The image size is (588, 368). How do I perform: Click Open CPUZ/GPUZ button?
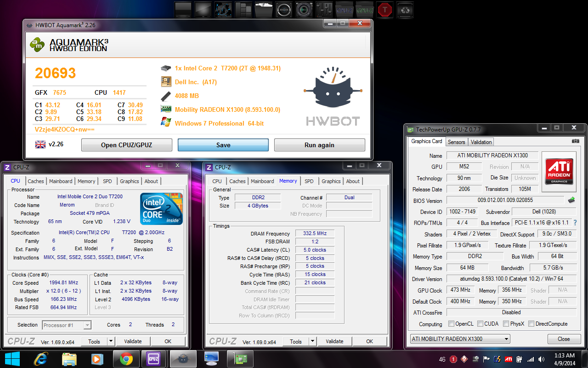[126, 145]
